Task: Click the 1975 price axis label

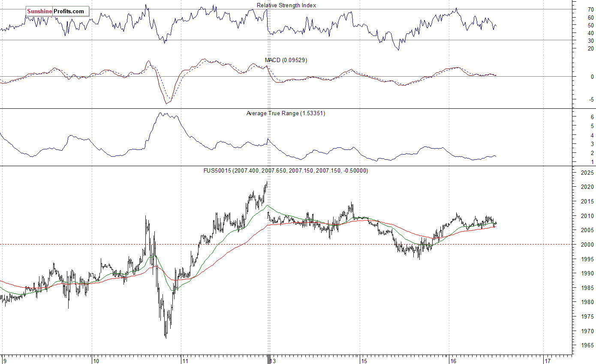Action: (x=587, y=316)
